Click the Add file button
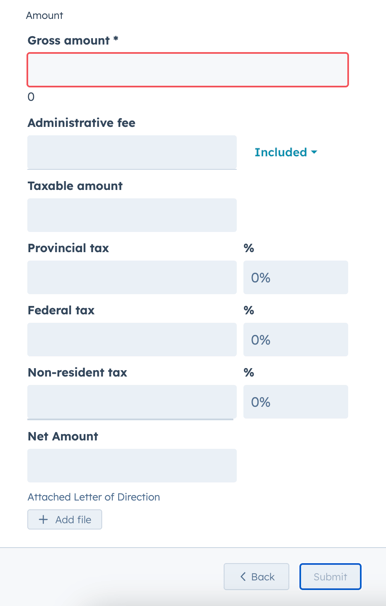This screenshot has width=386, height=606. tap(65, 519)
